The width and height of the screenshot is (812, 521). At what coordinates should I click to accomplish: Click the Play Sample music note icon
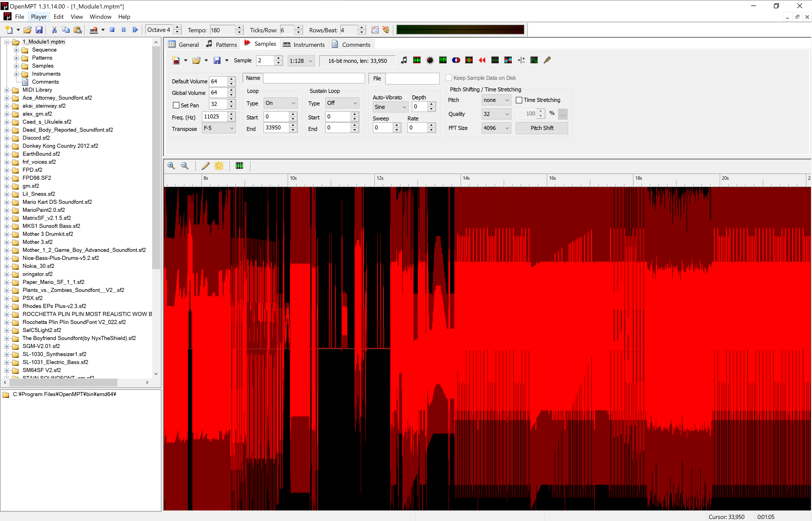tap(404, 60)
